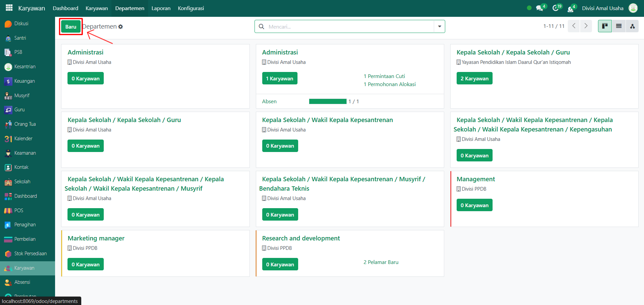Viewport: 644px width, 305px height.
Task: Click the Absen progress bar
Action: pyautogui.click(x=327, y=102)
